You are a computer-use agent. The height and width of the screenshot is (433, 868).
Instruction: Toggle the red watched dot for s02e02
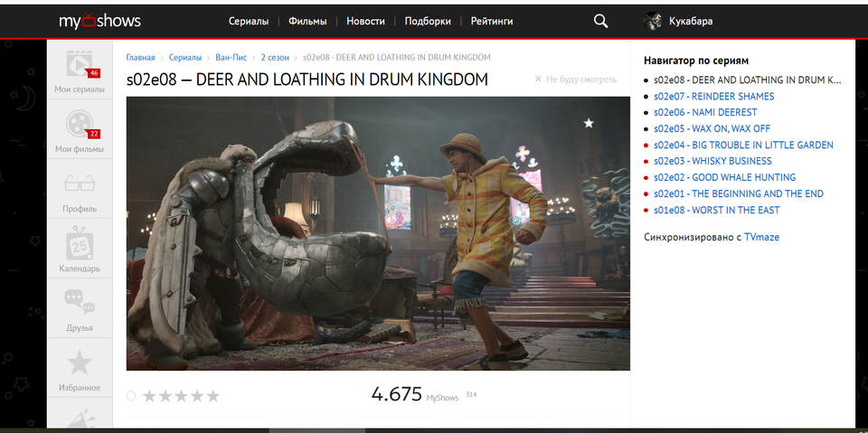point(646,178)
